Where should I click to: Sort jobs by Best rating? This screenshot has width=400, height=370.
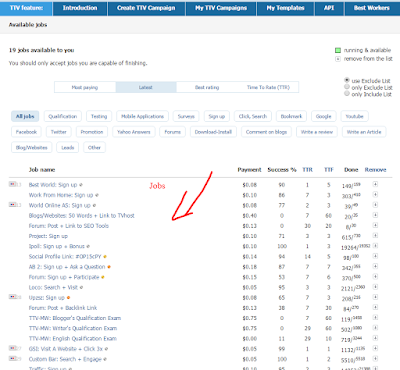click(x=207, y=87)
